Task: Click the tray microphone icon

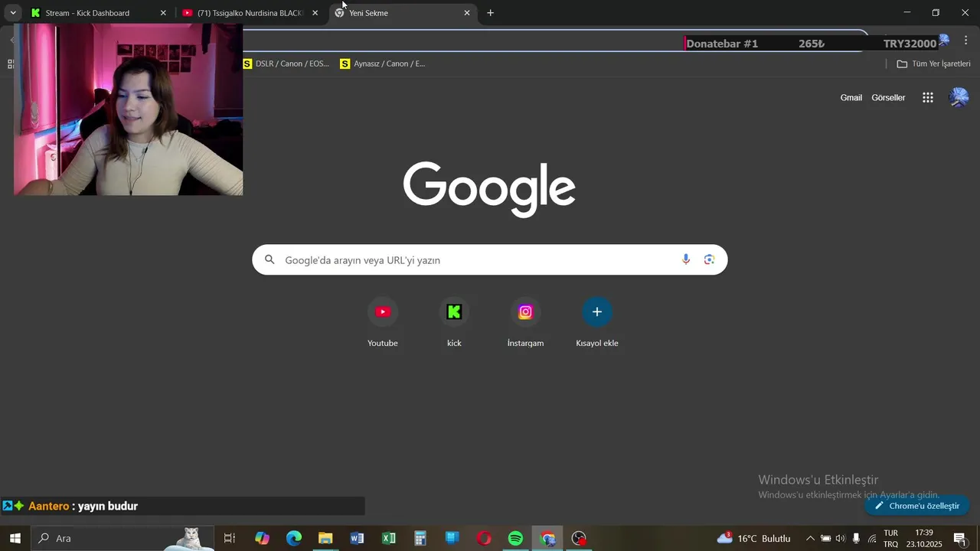Action: pos(856,538)
